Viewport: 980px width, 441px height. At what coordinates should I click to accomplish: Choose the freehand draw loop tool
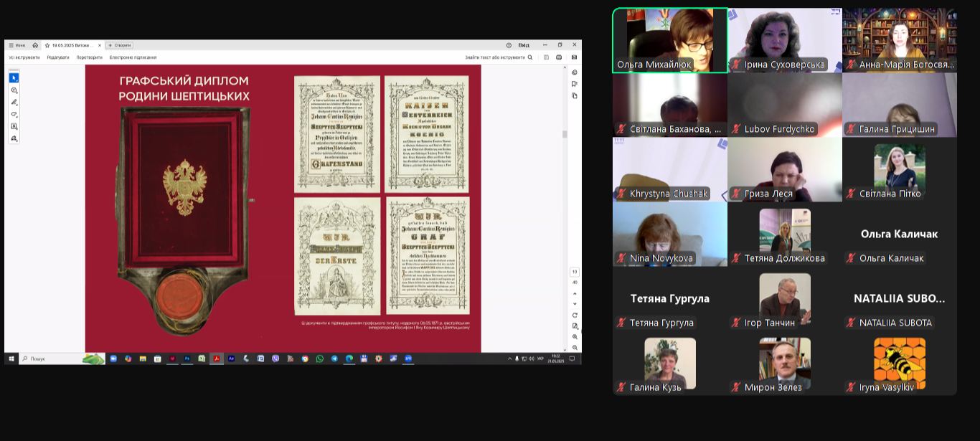(14, 114)
